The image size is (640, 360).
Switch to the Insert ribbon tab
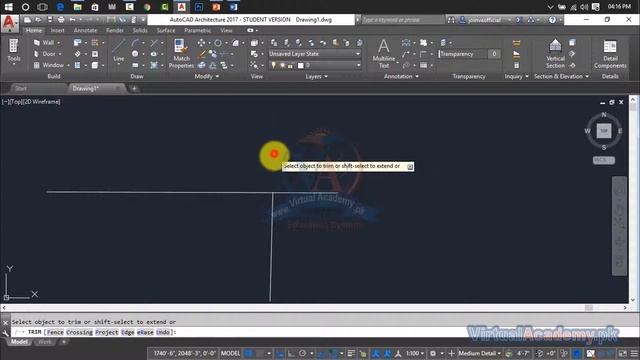pyautogui.click(x=57, y=30)
